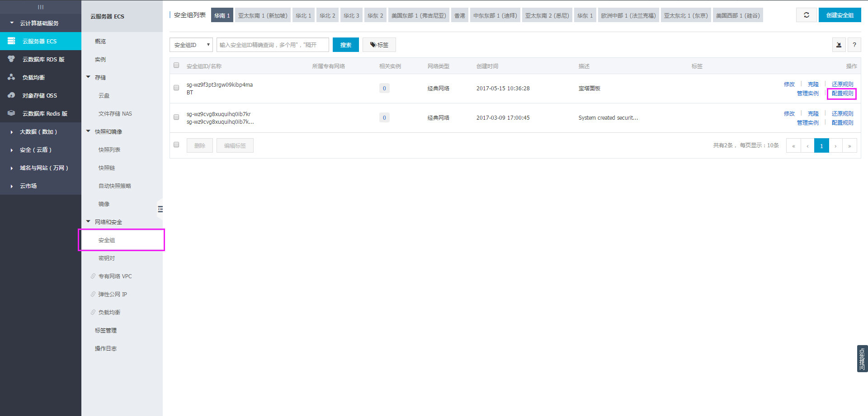Open the 对象存储 OSS cloud icon
Image resolution: width=868 pixels, height=416 pixels.
(11, 95)
